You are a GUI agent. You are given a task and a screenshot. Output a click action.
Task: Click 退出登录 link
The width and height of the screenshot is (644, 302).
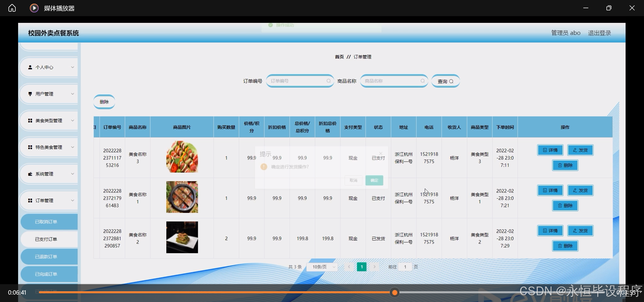pyautogui.click(x=599, y=33)
